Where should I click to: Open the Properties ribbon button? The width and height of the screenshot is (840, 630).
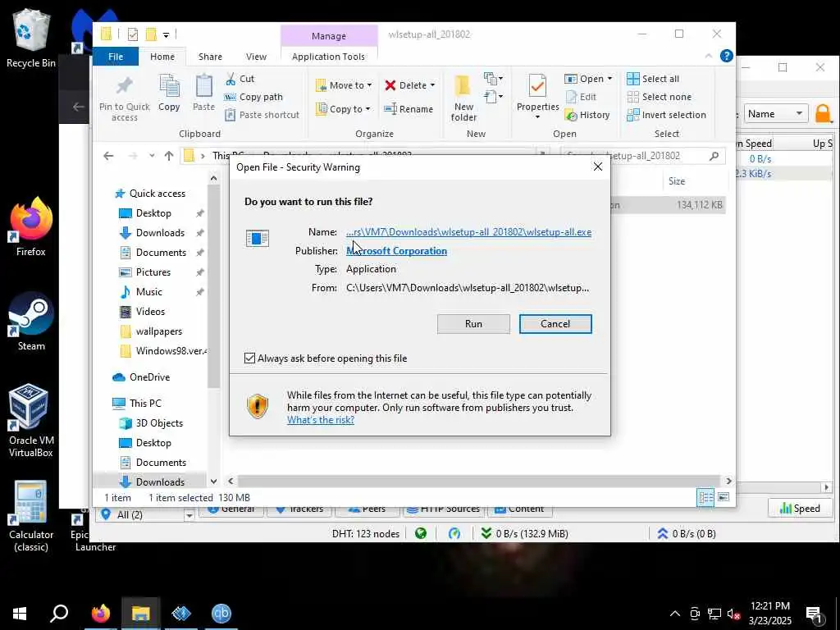tap(537, 97)
